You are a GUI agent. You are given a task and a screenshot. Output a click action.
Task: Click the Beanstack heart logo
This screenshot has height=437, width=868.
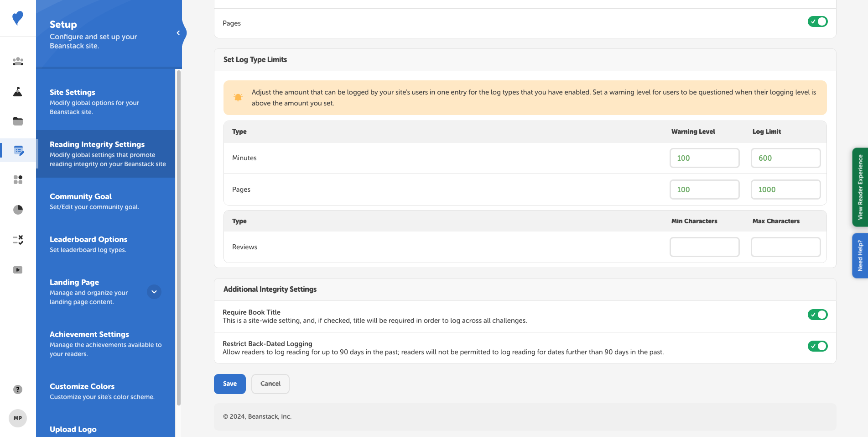pyautogui.click(x=18, y=18)
